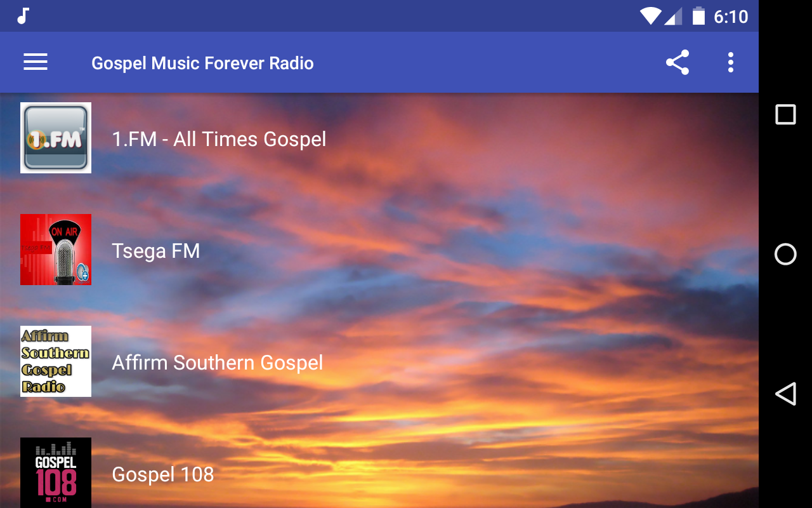Select the Gospel 108 logo

point(56,472)
